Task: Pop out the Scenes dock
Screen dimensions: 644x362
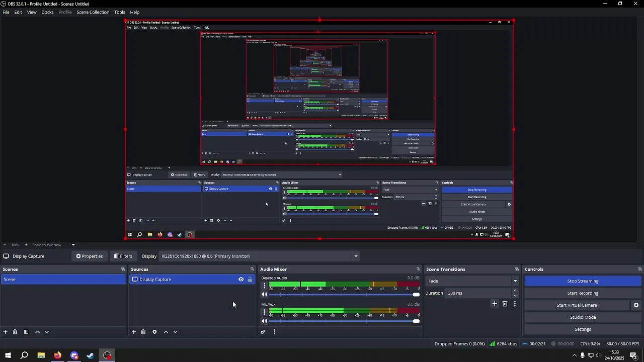Action: pos(123,269)
